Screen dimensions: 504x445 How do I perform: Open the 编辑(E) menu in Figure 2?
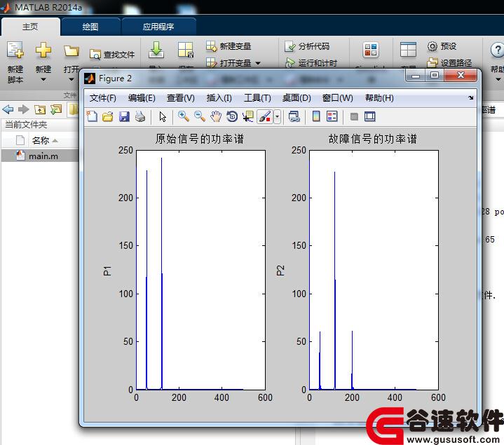[142, 98]
